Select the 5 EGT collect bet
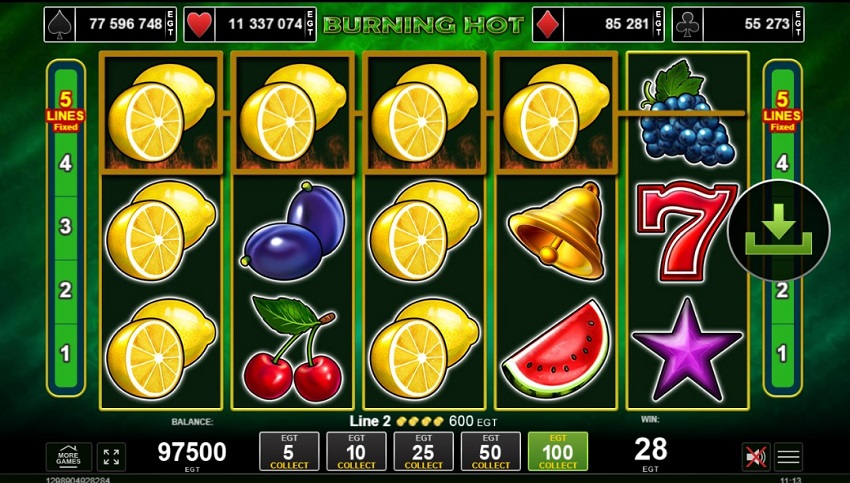850x483 pixels. click(289, 451)
